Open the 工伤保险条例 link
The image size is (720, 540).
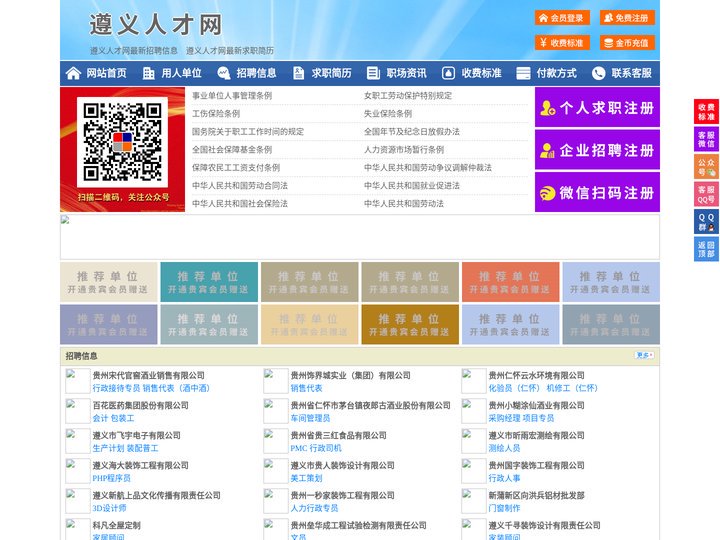pyautogui.click(x=216, y=113)
